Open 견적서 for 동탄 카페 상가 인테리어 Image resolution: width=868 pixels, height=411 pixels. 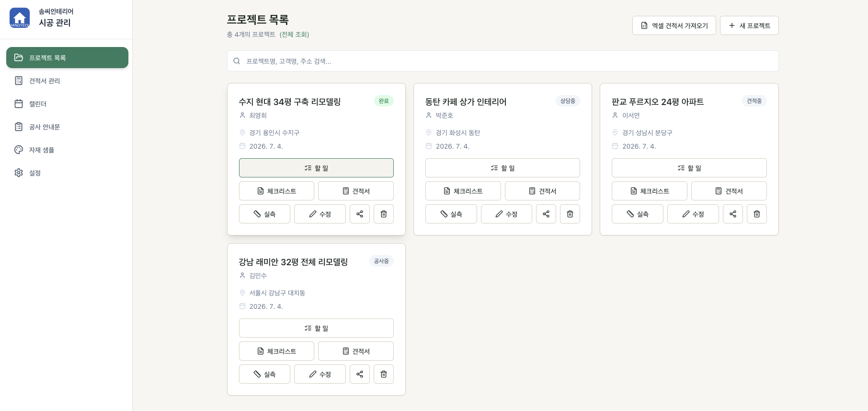[542, 191]
